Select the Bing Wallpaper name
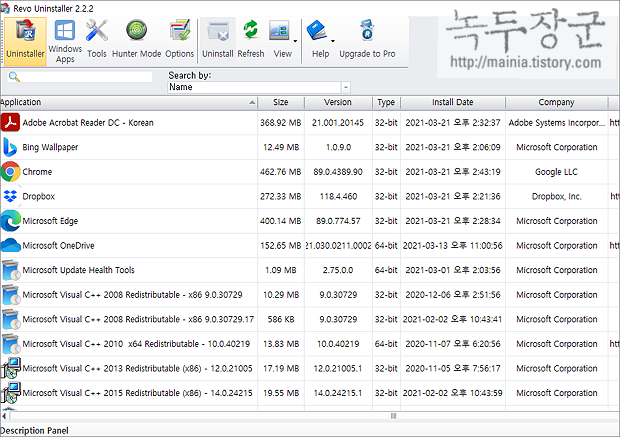This screenshot has height=437, width=620. [50, 147]
